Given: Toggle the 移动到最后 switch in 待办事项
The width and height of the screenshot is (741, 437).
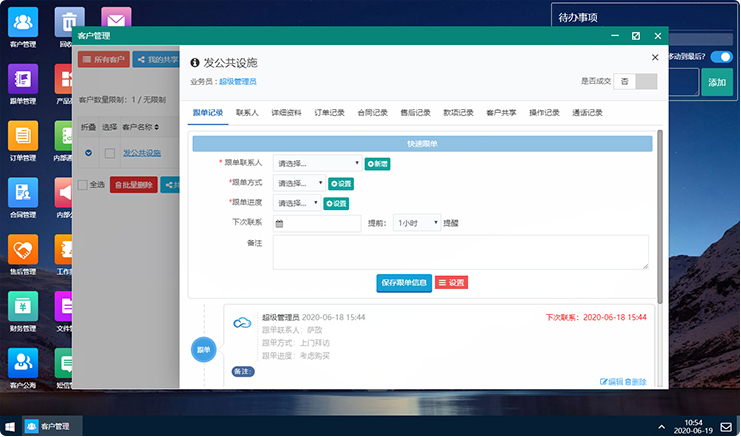Looking at the screenshot, I should tap(721, 57).
